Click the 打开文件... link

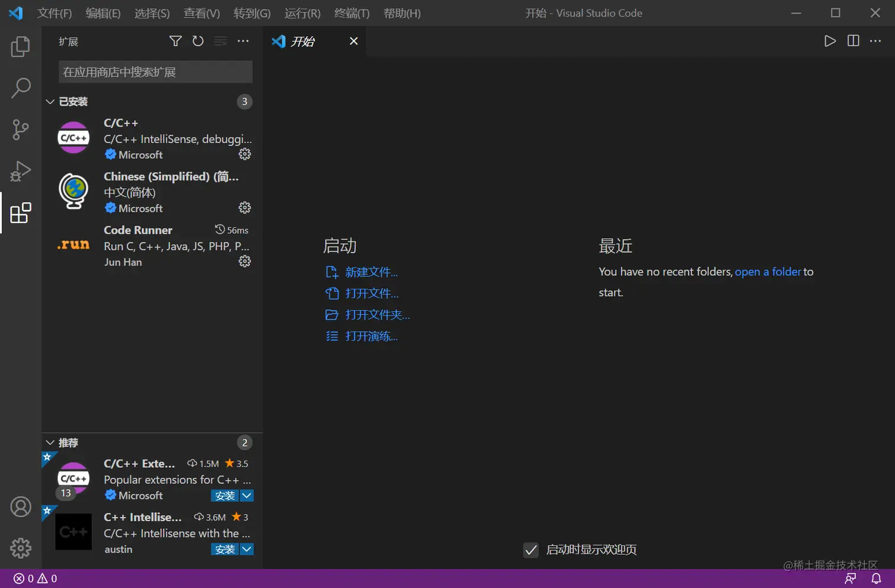(372, 293)
